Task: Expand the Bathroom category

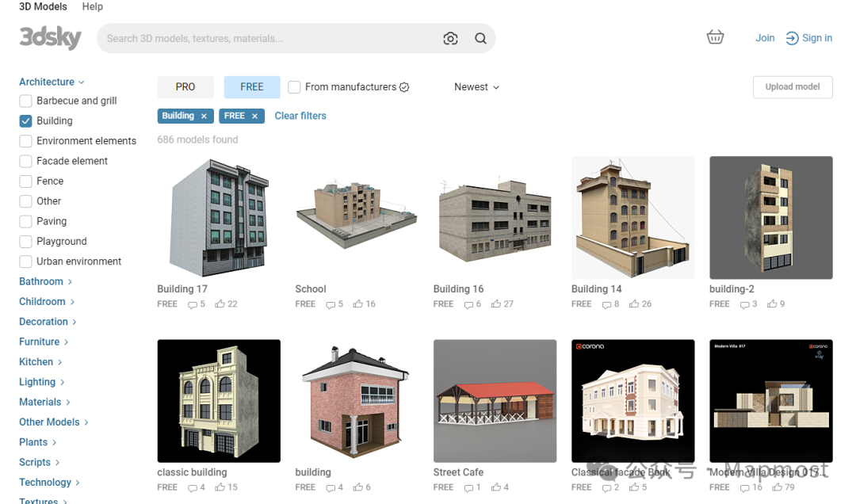Action: [46, 282]
